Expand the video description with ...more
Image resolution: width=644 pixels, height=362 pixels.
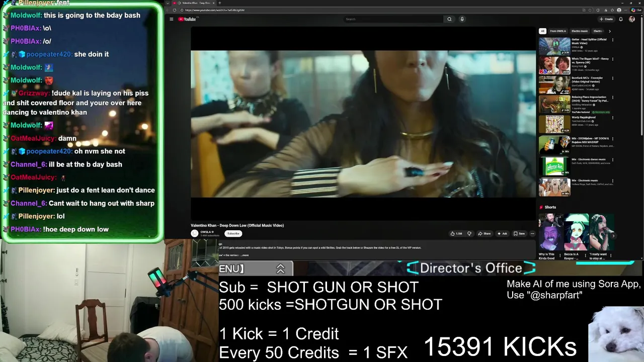click(x=245, y=255)
